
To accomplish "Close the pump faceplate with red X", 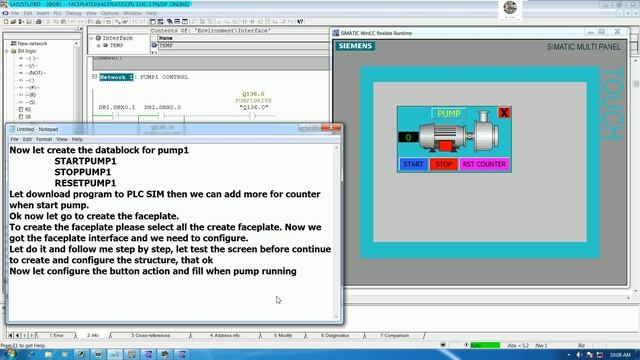I will pyautogui.click(x=504, y=113).
